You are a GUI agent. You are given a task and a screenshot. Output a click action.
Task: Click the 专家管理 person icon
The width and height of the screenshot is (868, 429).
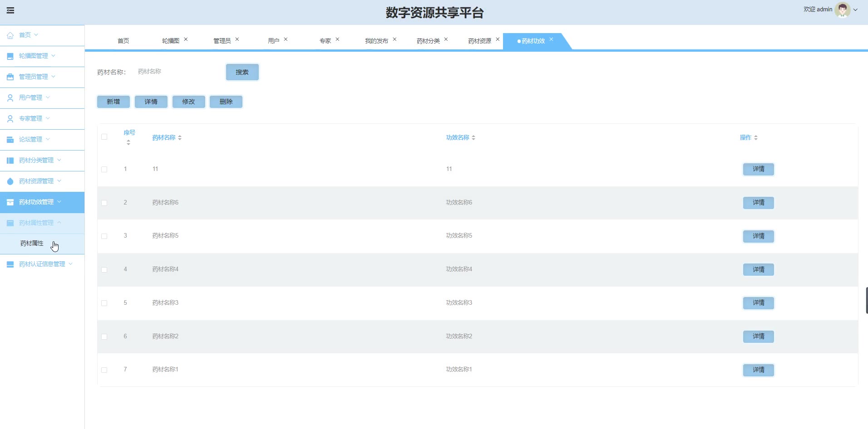pyautogui.click(x=10, y=119)
